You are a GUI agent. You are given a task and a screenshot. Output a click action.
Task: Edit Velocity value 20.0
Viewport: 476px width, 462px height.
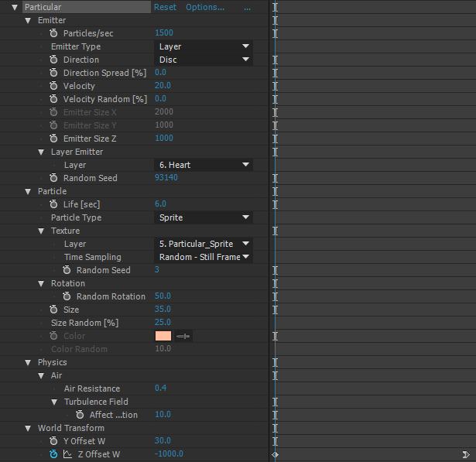(x=163, y=85)
